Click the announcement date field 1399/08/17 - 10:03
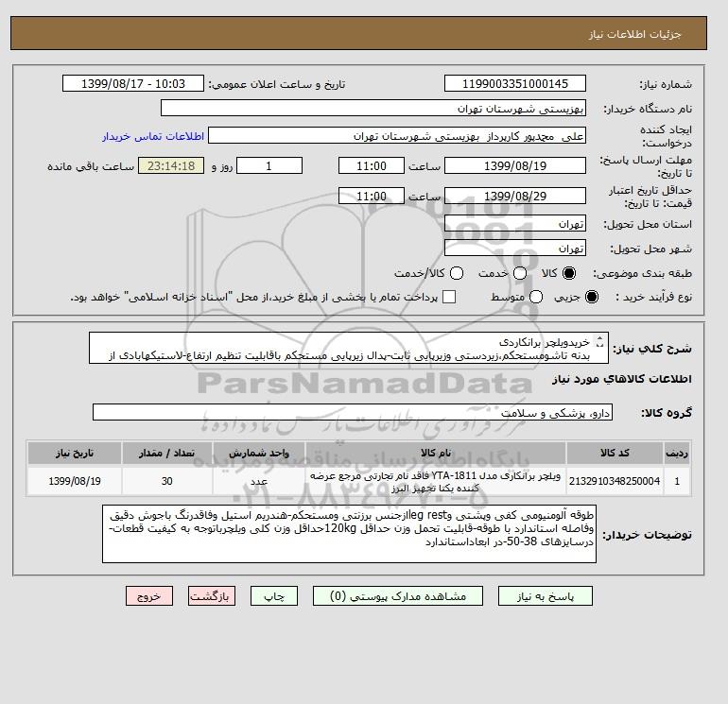 [133, 83]
